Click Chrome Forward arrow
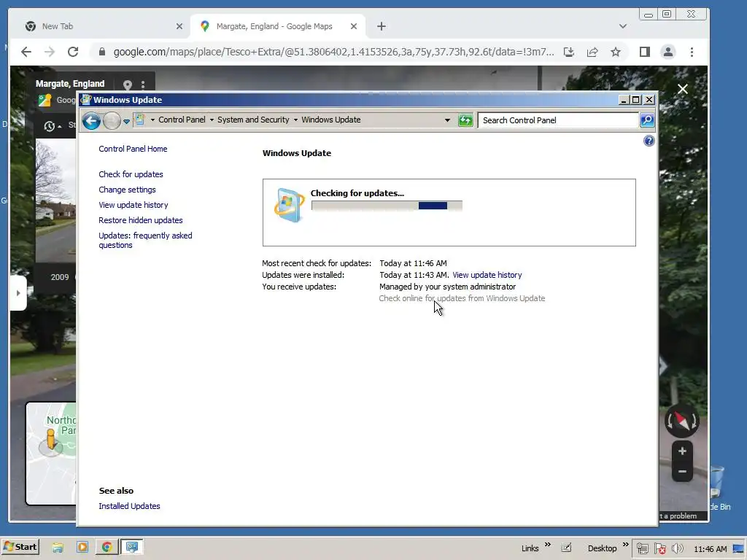 (x=50, y=52)
